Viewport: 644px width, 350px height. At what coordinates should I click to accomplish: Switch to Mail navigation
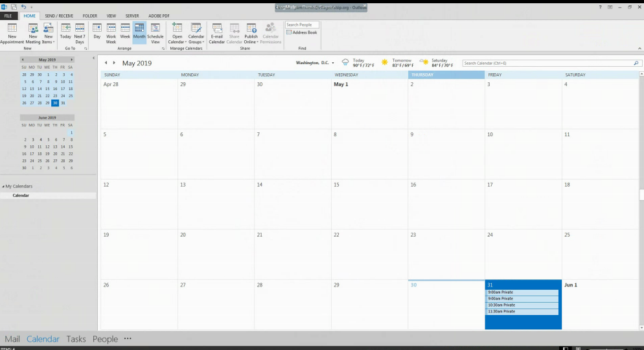pyautogui.click(x=12, y=339)
